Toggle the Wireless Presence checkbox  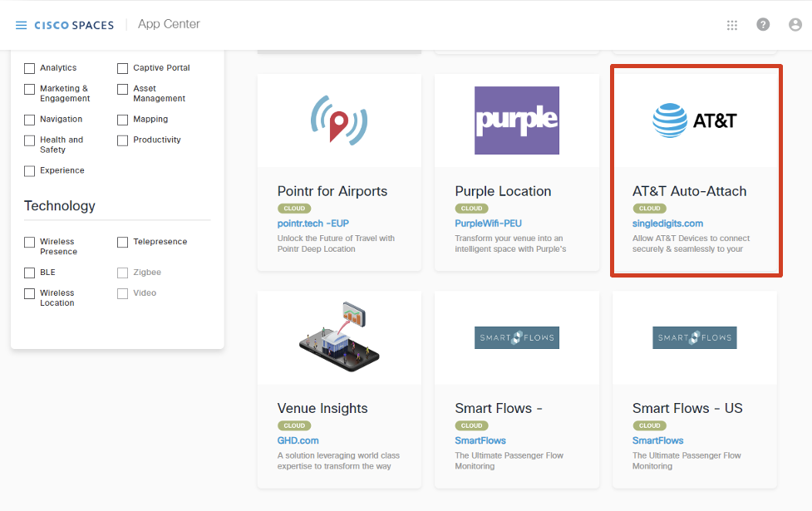[30, 243]
